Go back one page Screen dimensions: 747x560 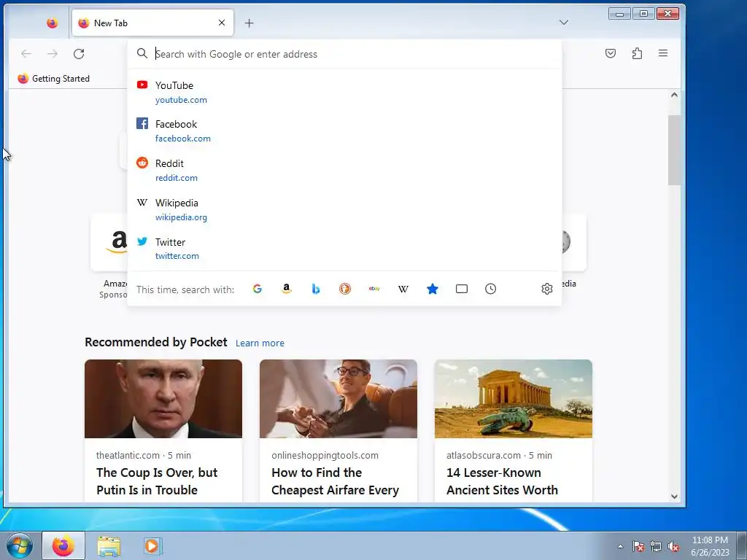click(x=26, y=54)
